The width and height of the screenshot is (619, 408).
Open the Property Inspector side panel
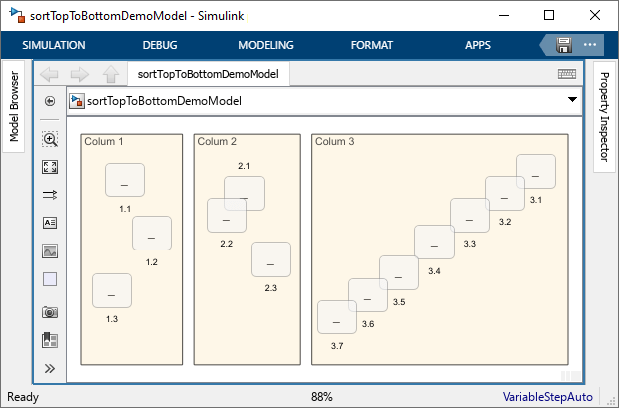pos(604,117)
